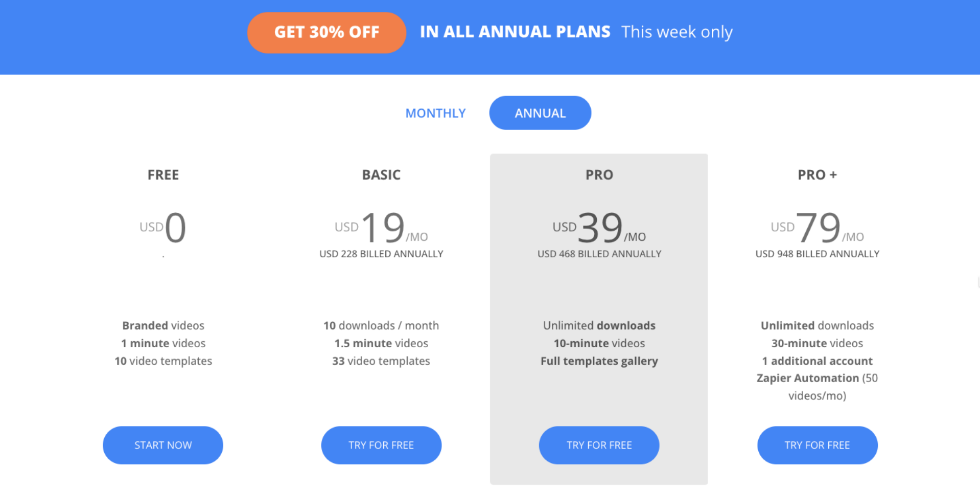Click TRY FOR FREE under Pro plan
The width and height of the screenshot is (980, 491).
(x=599, y=445)
